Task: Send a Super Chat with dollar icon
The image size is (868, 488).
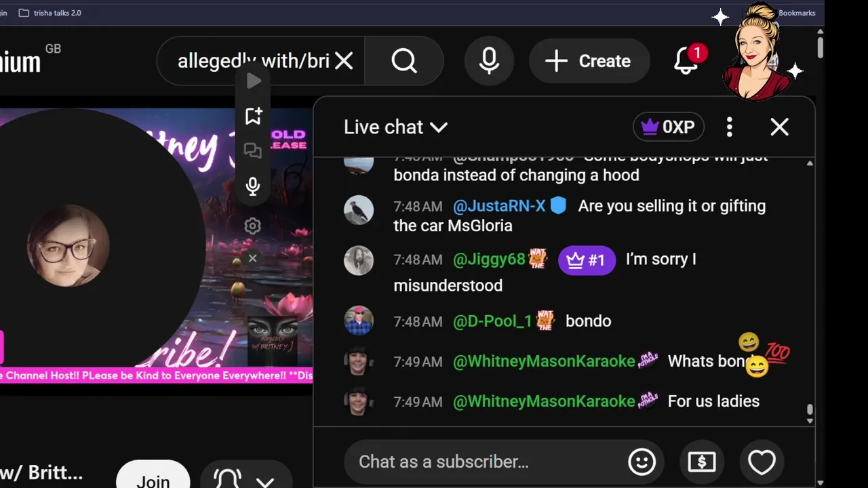Action: 702,462
